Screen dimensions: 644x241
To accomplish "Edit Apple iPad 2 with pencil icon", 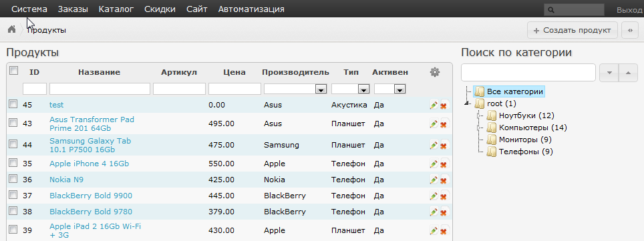I will click(x=434, y=230).
